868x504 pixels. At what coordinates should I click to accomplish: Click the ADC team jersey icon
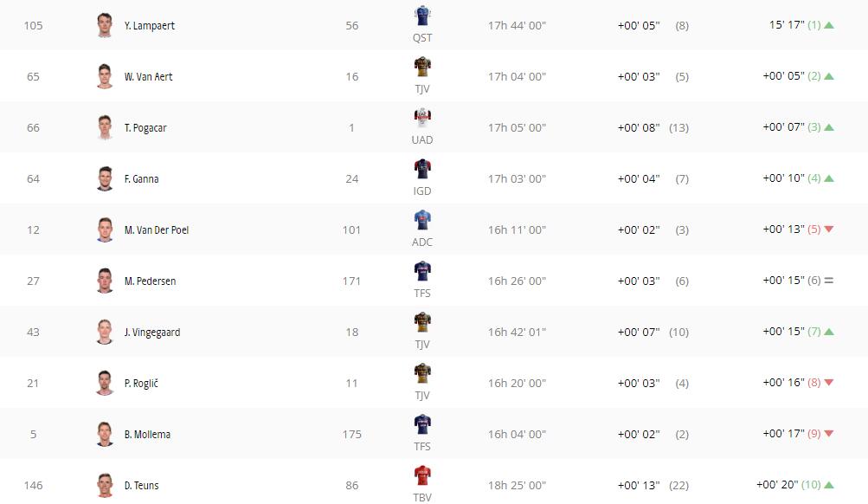click(422, 220)
